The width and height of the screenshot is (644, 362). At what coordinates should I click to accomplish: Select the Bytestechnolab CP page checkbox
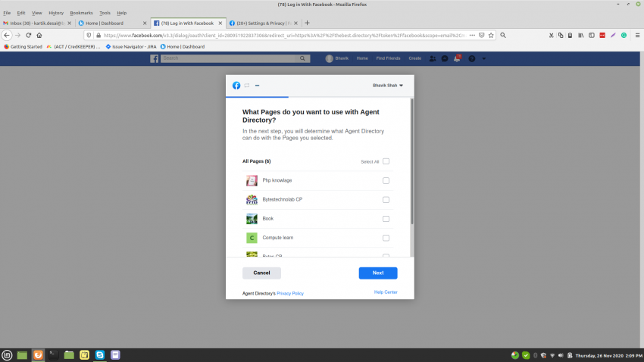coord(386,200)
